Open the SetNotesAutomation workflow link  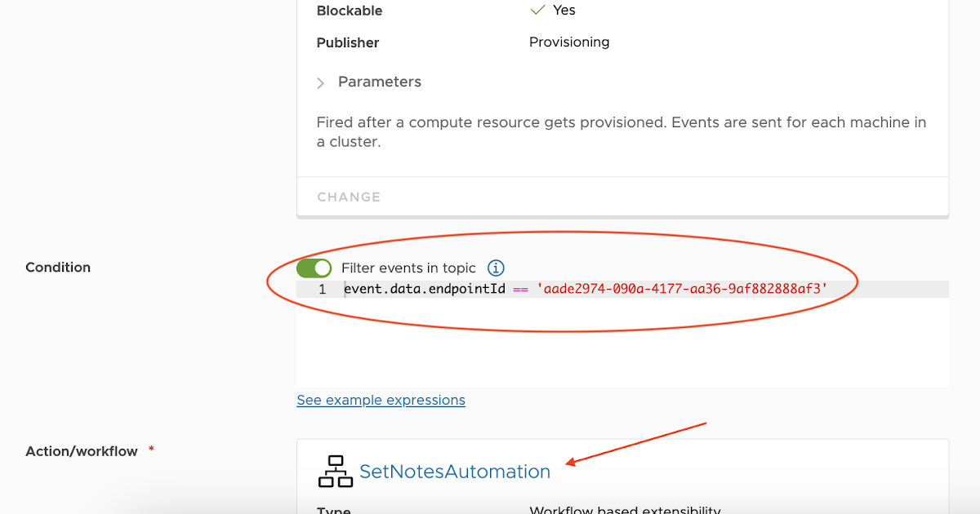[x=455, y=472]
